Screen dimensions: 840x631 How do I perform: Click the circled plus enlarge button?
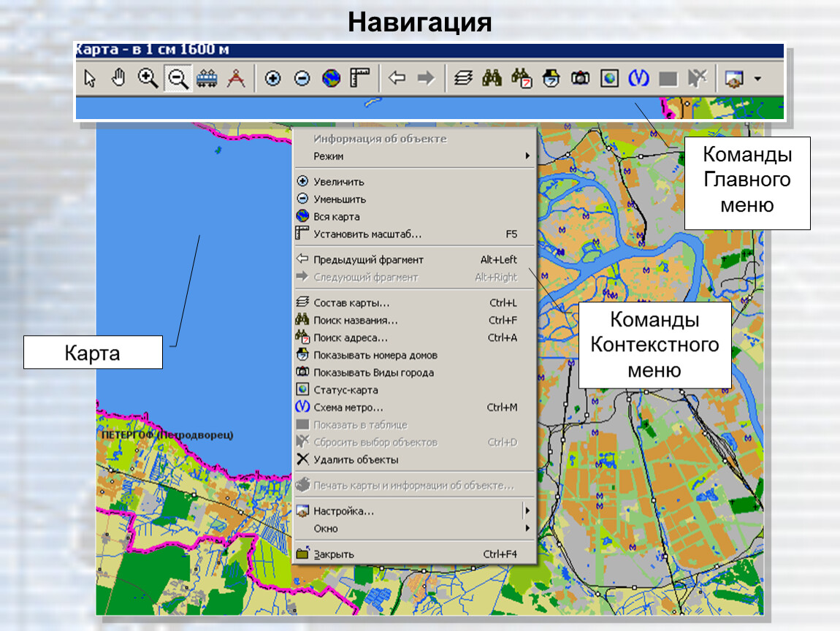pyautogui.click(x=272, y=78)
